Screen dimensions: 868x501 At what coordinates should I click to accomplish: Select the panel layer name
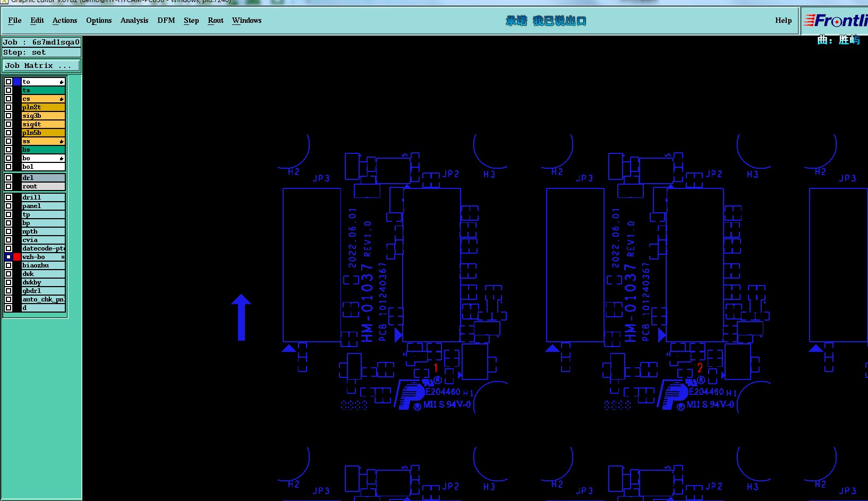coord(43,206)
